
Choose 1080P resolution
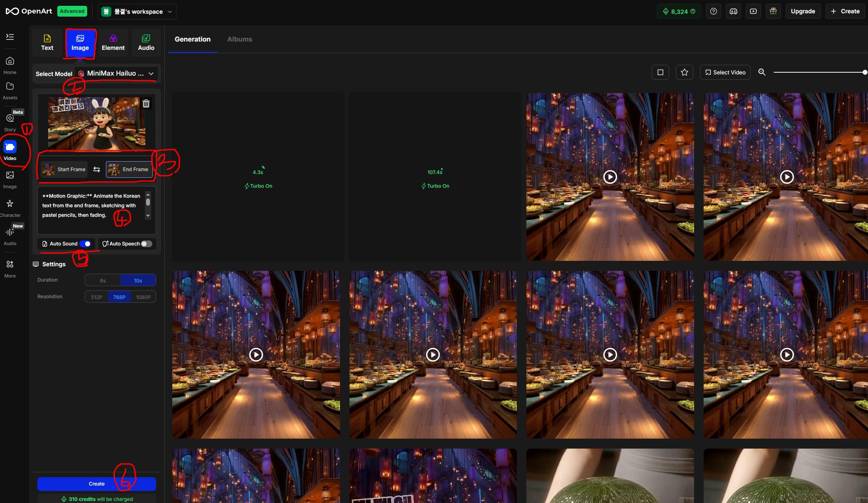[143, 297]
